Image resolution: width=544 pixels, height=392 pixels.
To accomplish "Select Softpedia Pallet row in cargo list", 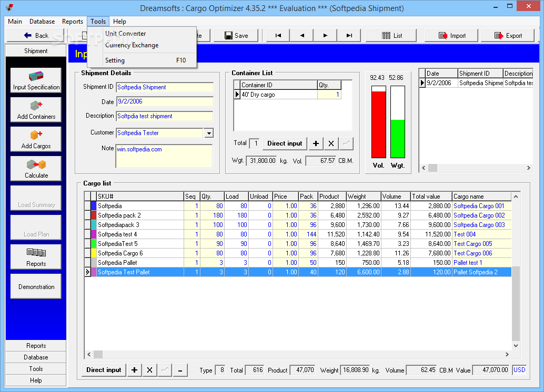I will tap(298, 263).
